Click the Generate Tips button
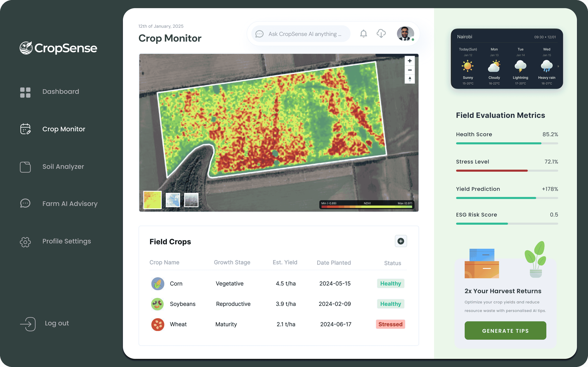Screen dimensions: 588x367 point(505,331)
